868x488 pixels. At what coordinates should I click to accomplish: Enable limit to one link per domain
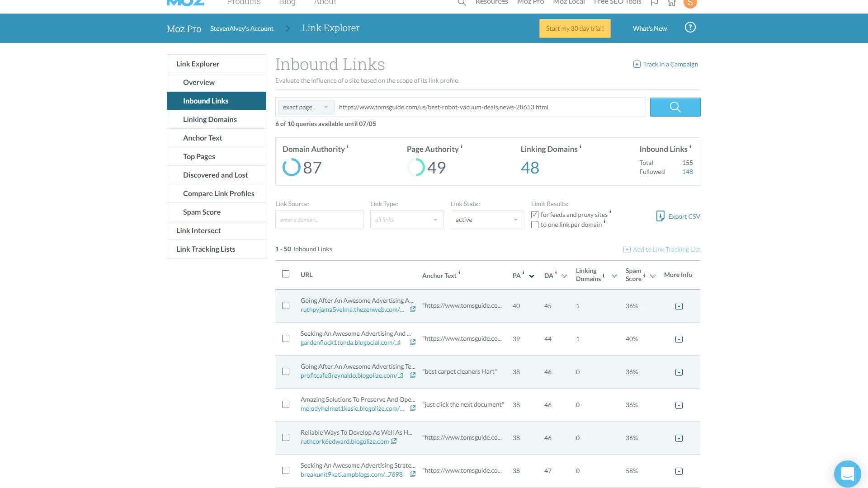535,225
